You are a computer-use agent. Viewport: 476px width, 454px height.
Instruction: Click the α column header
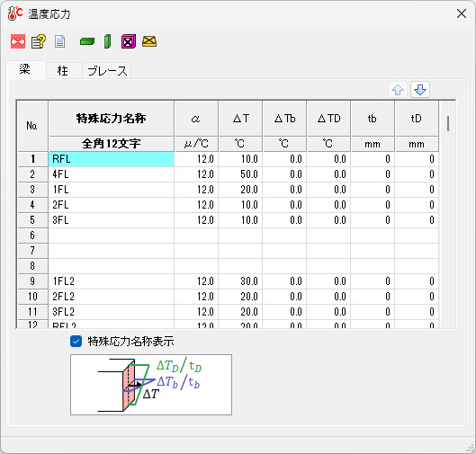196,119
